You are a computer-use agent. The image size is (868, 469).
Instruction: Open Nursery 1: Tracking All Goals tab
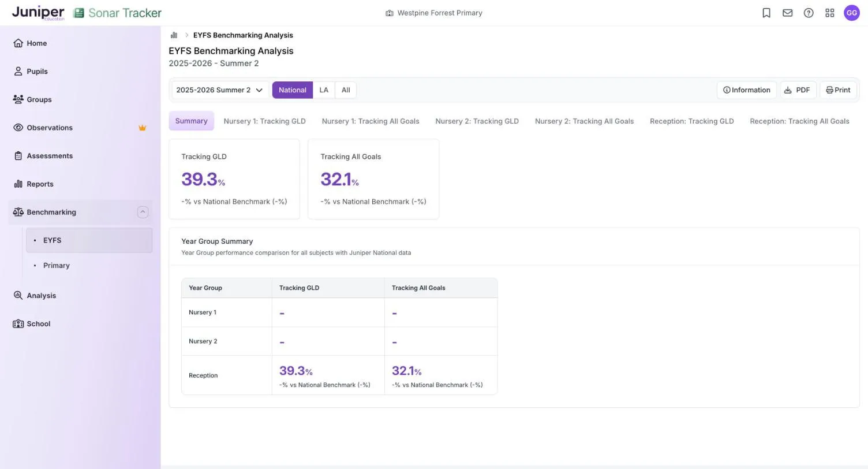tap(371, 121)
